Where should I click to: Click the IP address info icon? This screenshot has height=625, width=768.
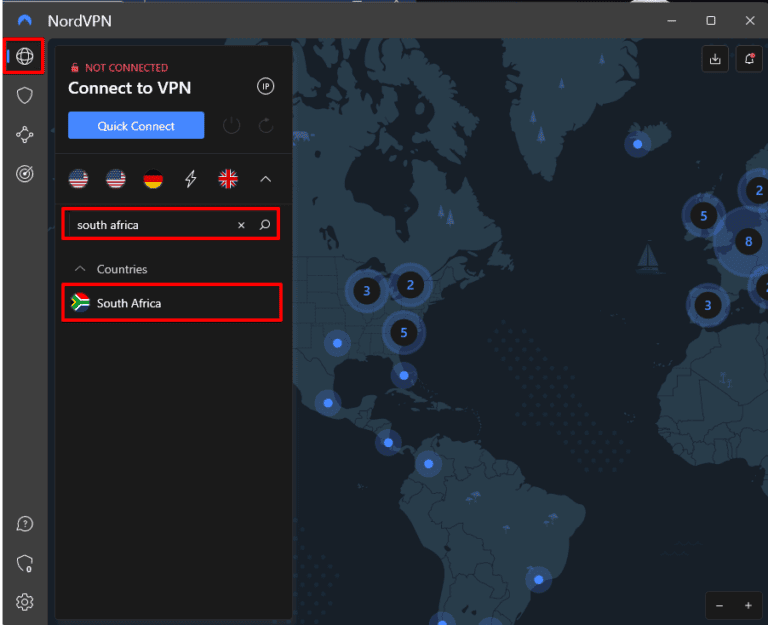tap(265, 87)
